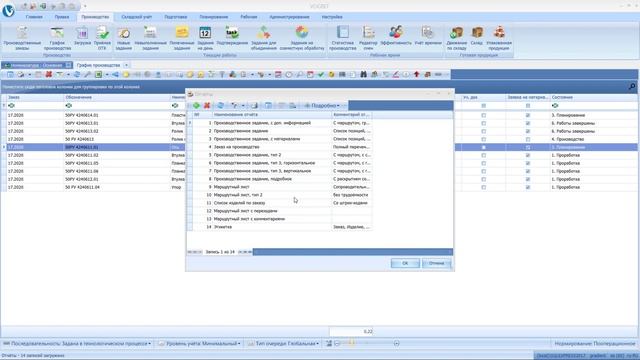Toggle Уч. док checkbox for 50РУ 4240611.05
This screenshot has height=360, width=640.
tap(484, 163)
